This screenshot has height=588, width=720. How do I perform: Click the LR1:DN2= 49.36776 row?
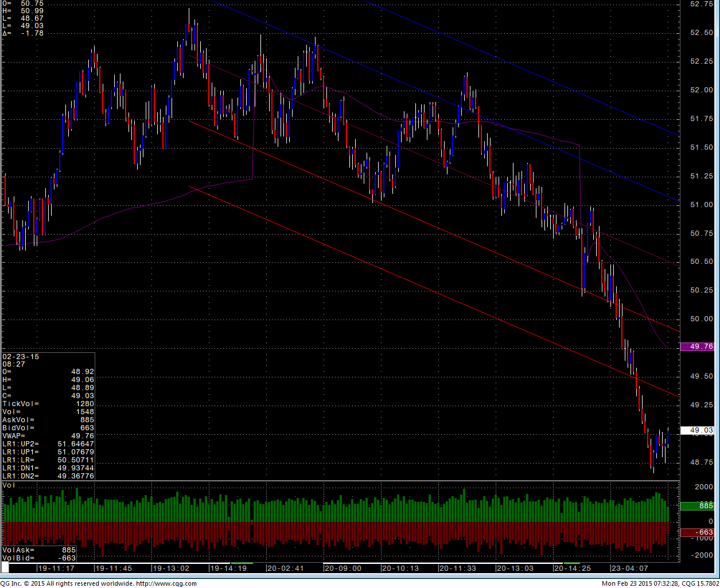pyautogui.click(x=48, y=476)
